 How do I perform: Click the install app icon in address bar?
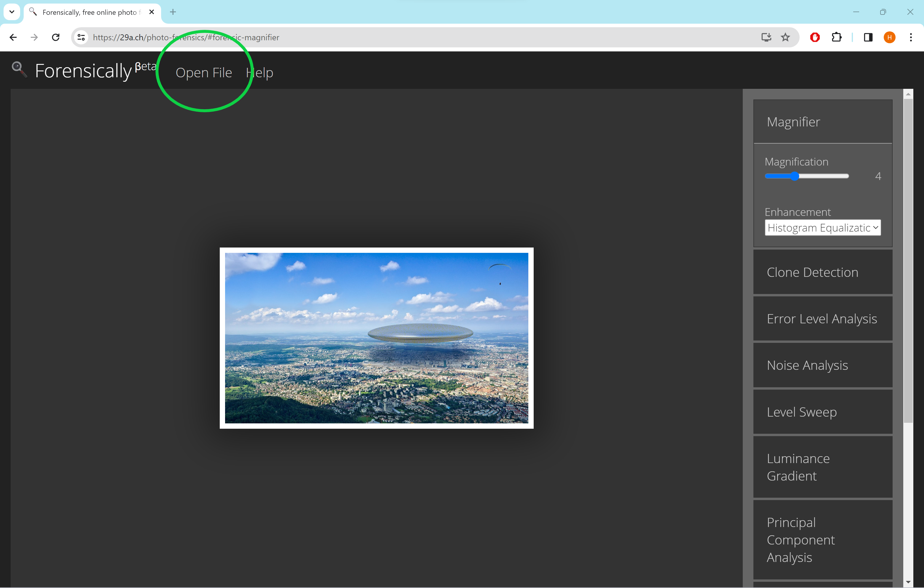766,37
